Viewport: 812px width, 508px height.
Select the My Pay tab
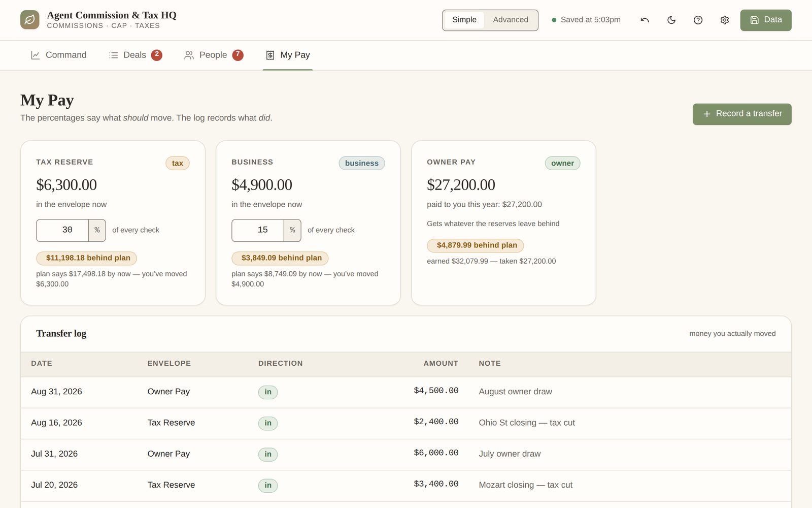[x=287, y=55]
